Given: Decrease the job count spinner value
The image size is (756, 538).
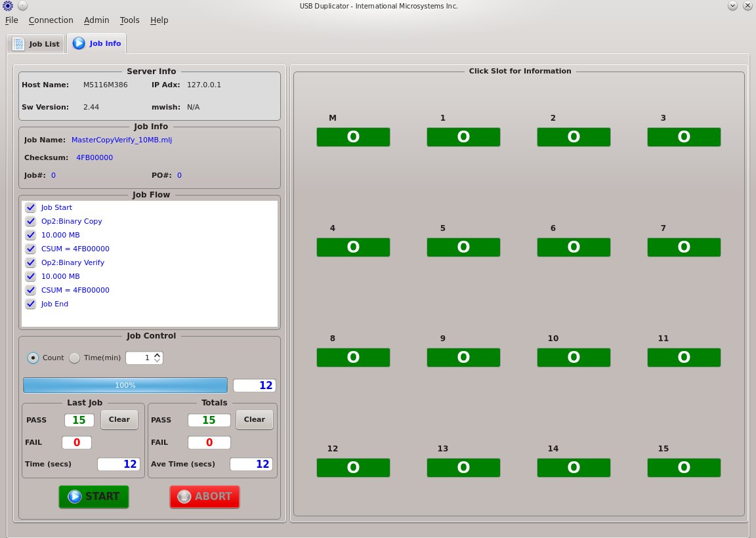Looking at the screenshot, I should (x=157, y=361).
